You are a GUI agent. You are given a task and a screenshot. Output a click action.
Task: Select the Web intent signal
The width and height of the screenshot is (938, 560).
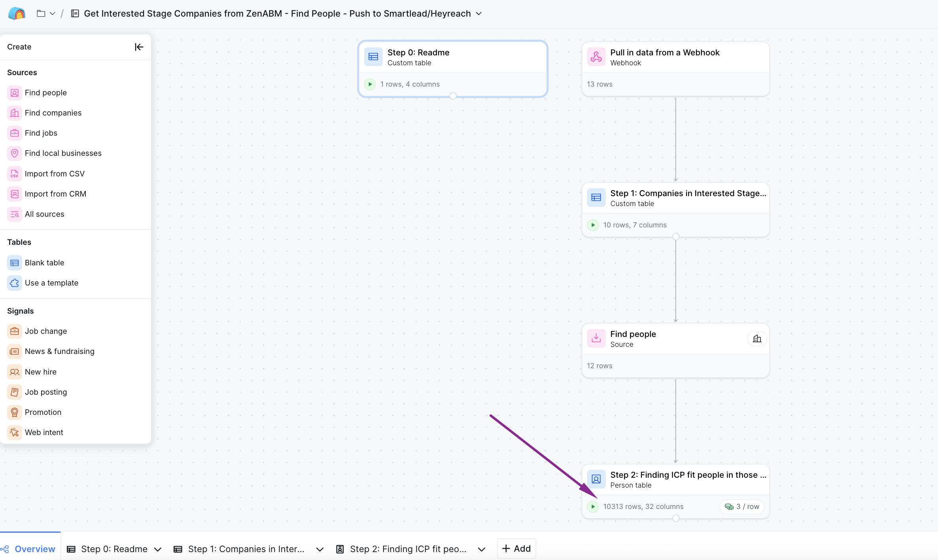[x=44, y=432]
